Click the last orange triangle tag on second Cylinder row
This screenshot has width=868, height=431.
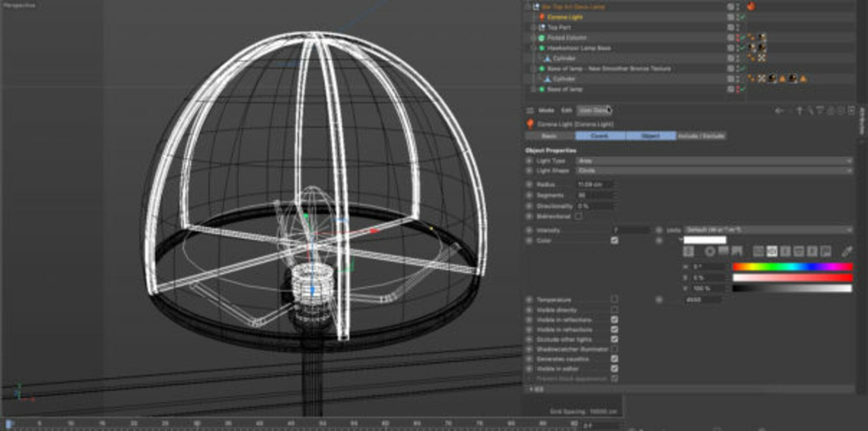pyautogui.click(x=803, y=79)
